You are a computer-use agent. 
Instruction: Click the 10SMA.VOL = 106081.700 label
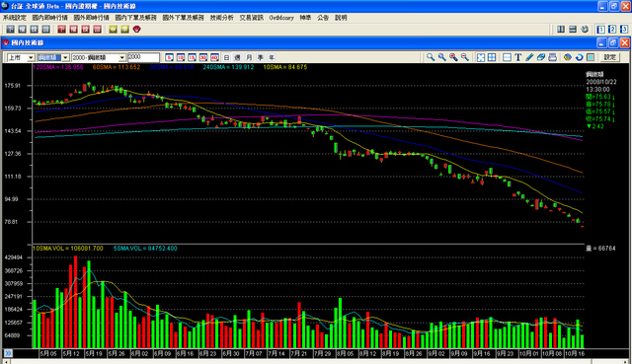(x=68, y=249)
